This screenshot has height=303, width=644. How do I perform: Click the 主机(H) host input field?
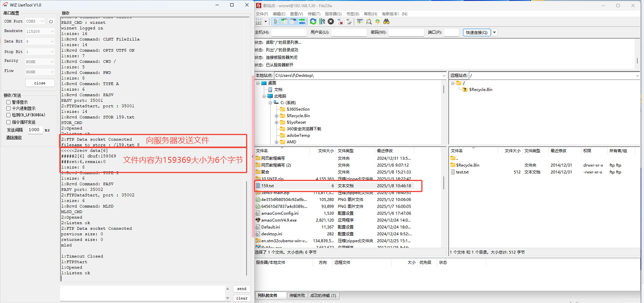[x=289, y=32]
